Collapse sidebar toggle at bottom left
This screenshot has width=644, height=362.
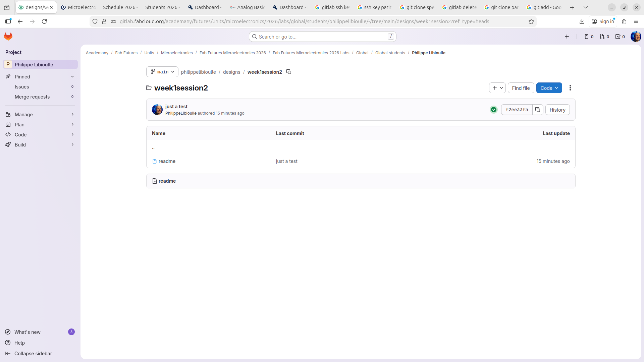29,354
